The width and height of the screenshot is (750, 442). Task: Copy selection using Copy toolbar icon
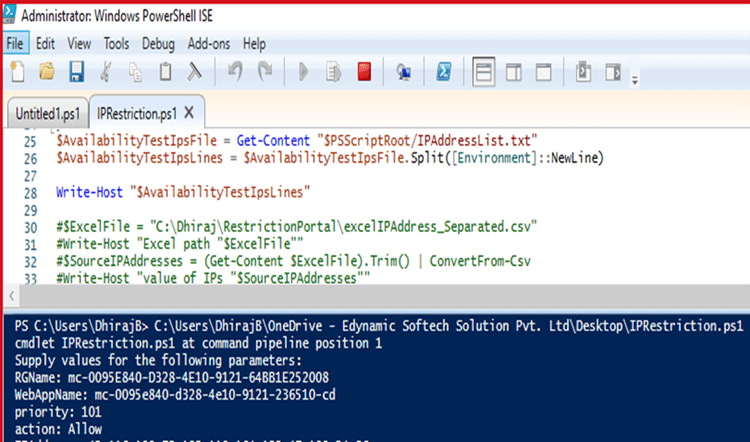coord(135,72)
